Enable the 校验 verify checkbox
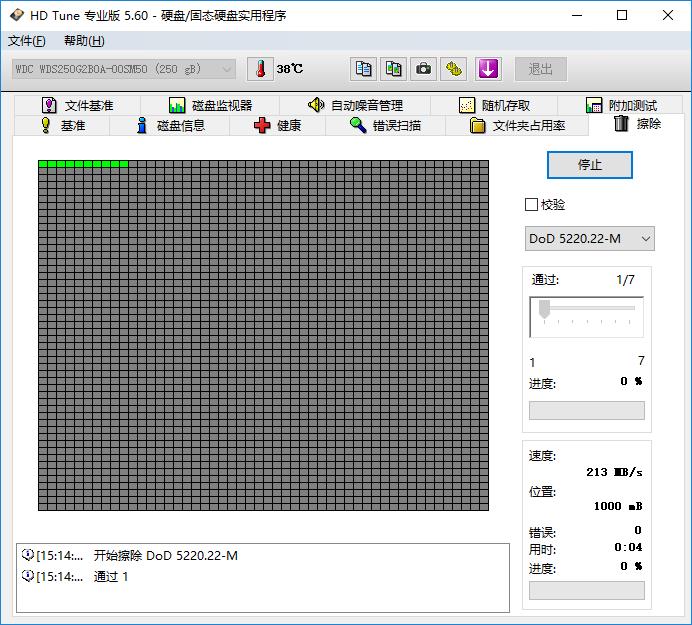Screen dimensions: 692x625 [x=531, y=204]
